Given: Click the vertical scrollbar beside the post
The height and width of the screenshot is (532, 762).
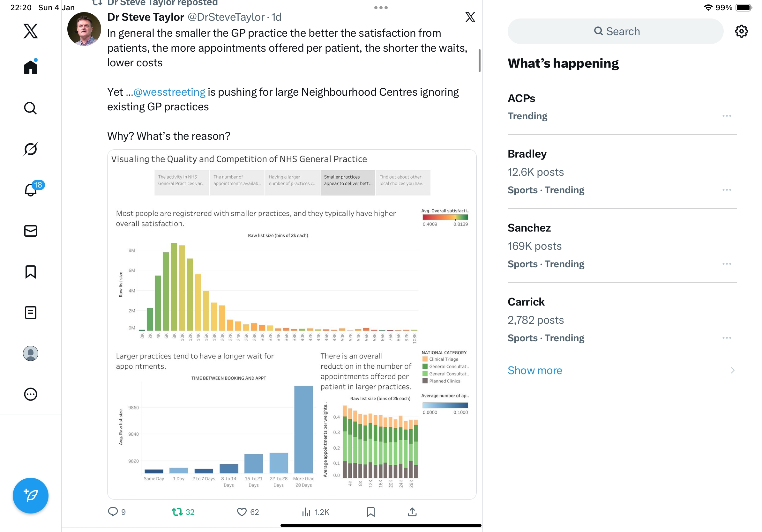Looking at the screenshot, I should (x=479, y=60).
